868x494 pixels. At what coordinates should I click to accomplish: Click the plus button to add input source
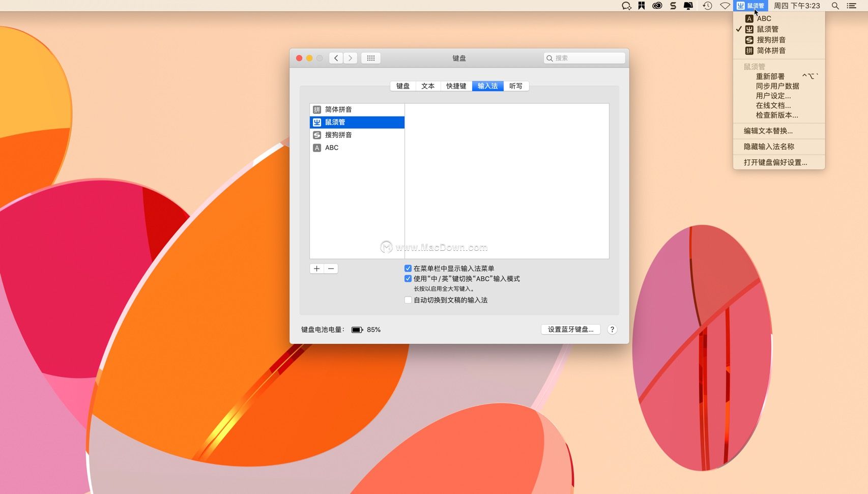coord(316,269)
